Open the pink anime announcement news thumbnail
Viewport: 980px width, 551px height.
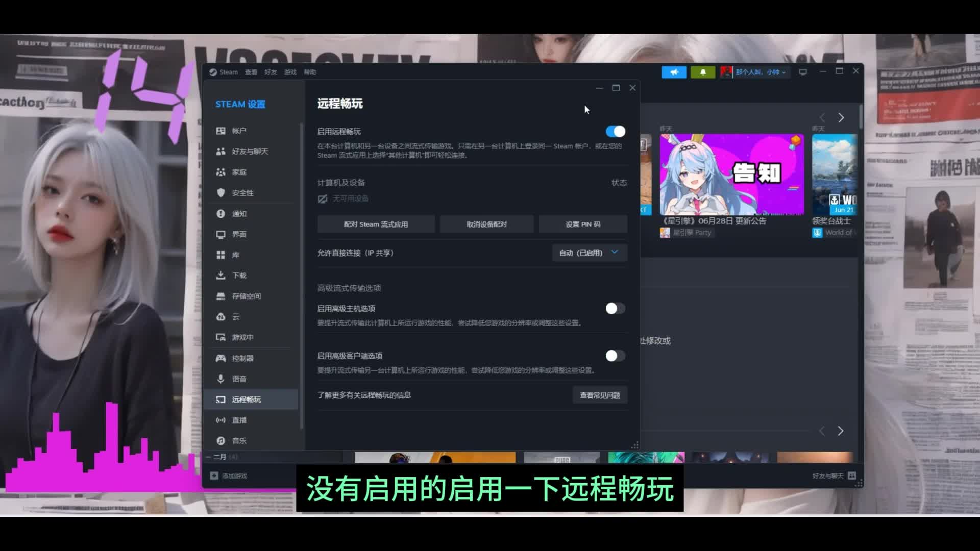731,174
